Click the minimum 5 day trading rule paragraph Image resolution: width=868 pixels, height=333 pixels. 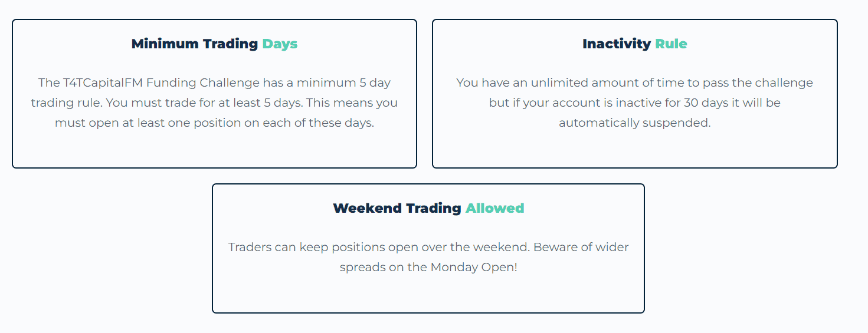[x=214, y=103]
